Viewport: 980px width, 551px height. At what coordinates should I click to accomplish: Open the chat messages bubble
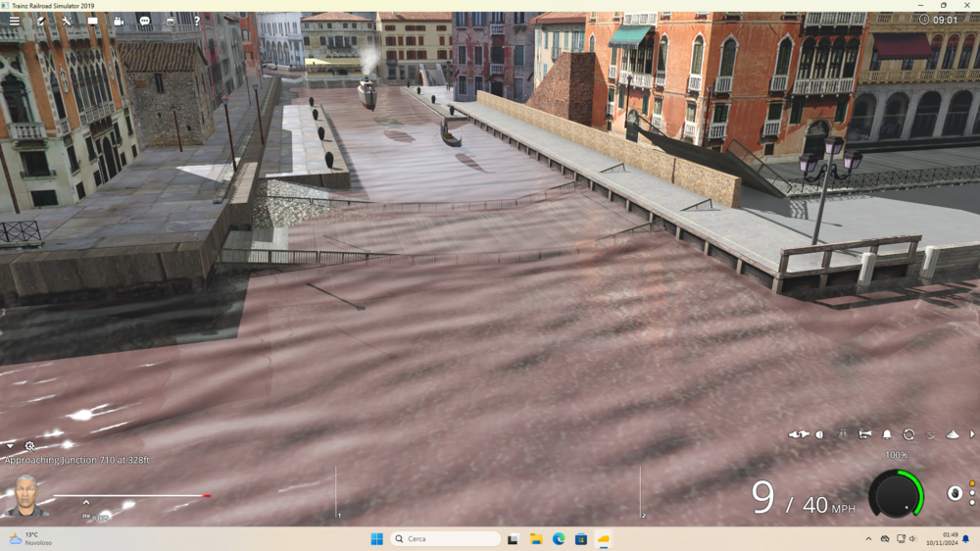[144, 21]
